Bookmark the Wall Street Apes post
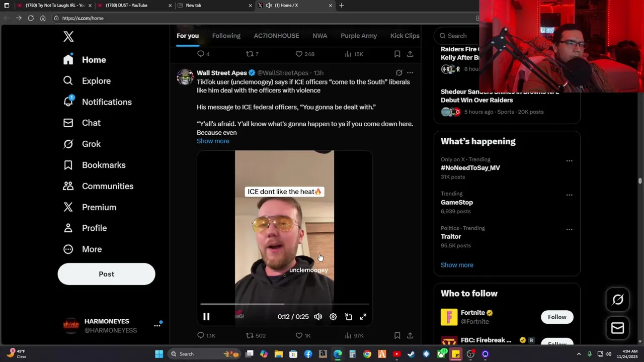Image resolution: width=644 pixels, height=362 pixels. [x=397, y=335]
